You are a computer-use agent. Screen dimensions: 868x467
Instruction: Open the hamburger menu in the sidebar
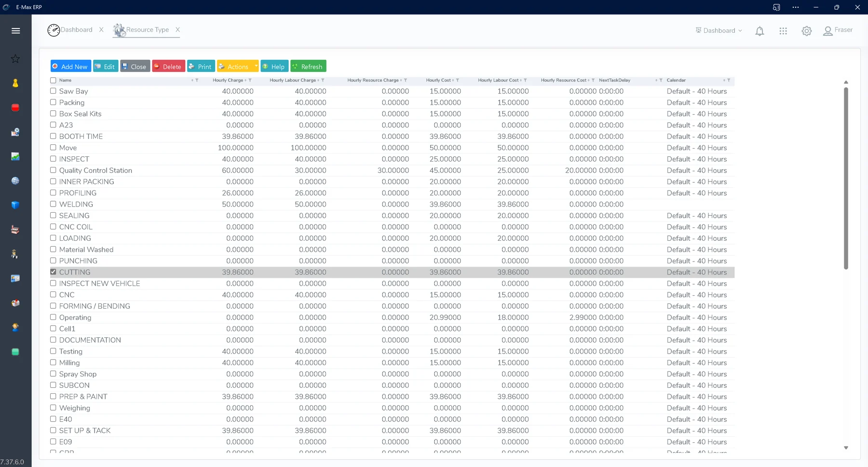click(15, 31)
